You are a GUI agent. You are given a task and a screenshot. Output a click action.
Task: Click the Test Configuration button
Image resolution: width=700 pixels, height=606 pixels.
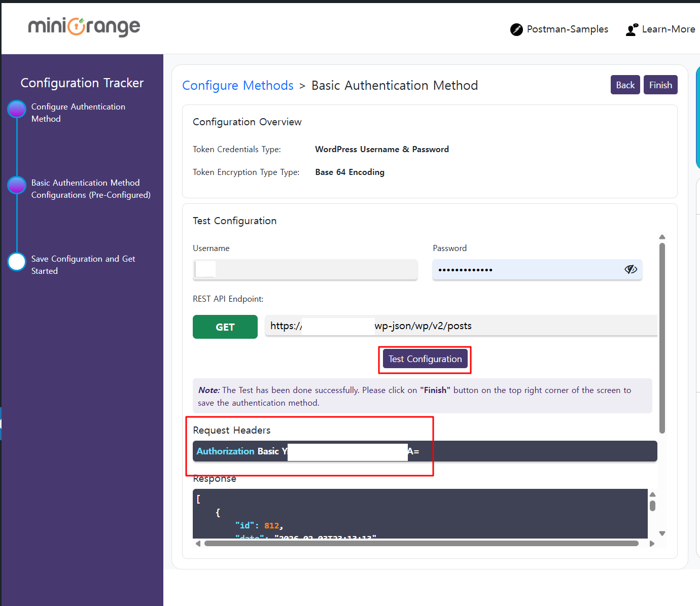[425, 359]
